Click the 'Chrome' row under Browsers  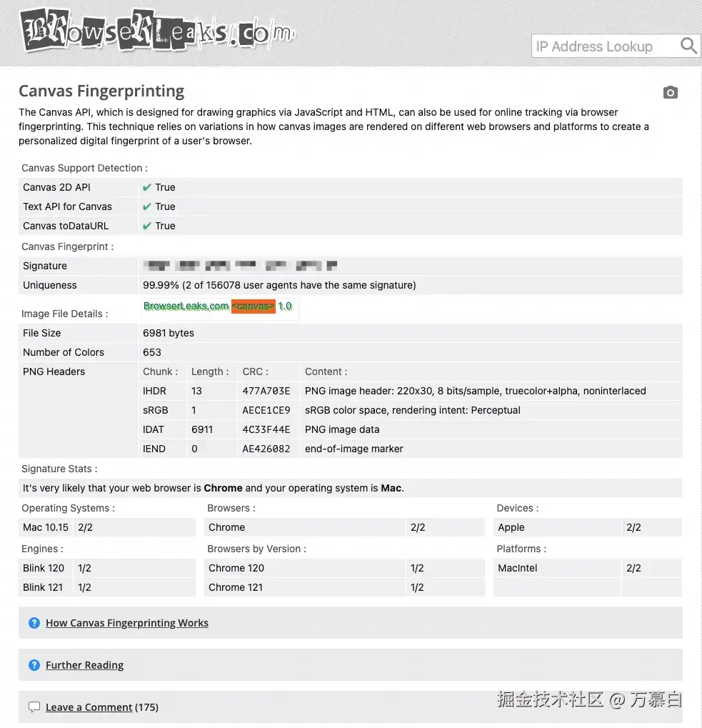point(344,527)
